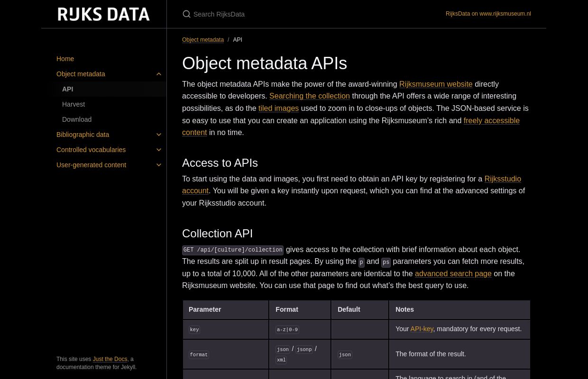Click the Collection API heading
This screenshot has height=379, width=588.
217,234
